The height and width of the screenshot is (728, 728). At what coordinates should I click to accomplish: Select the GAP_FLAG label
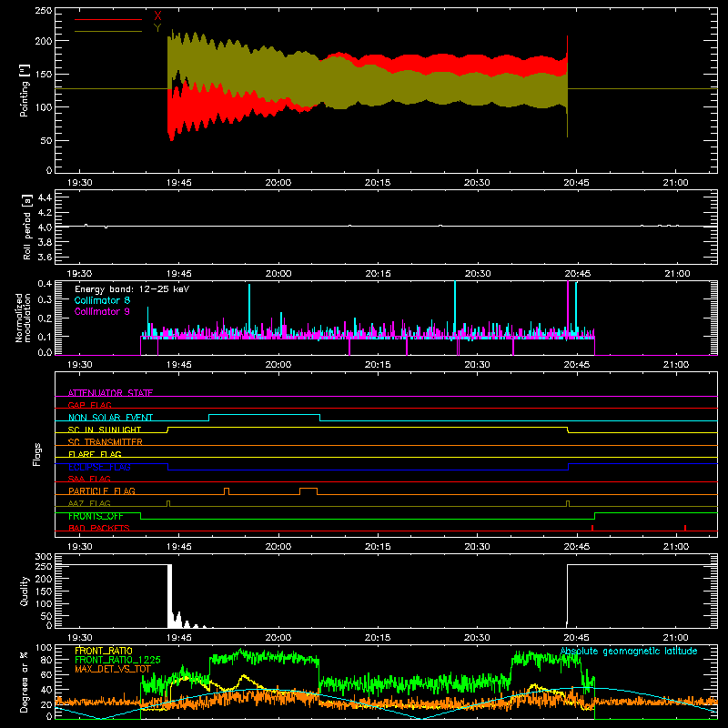pos(89,405)
